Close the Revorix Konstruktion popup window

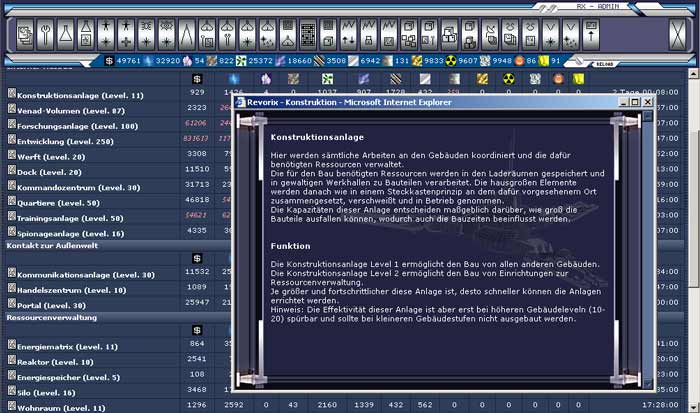tap(645, 102)
